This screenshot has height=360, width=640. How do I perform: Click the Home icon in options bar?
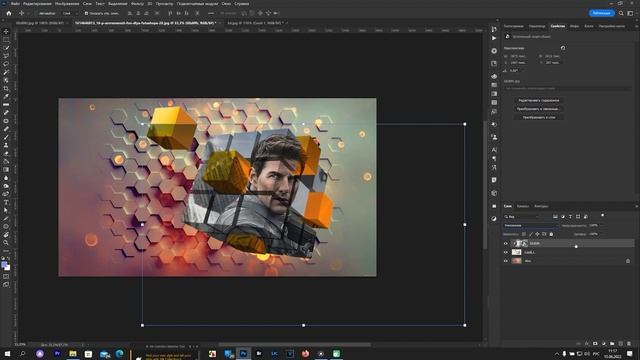[9, 13]
